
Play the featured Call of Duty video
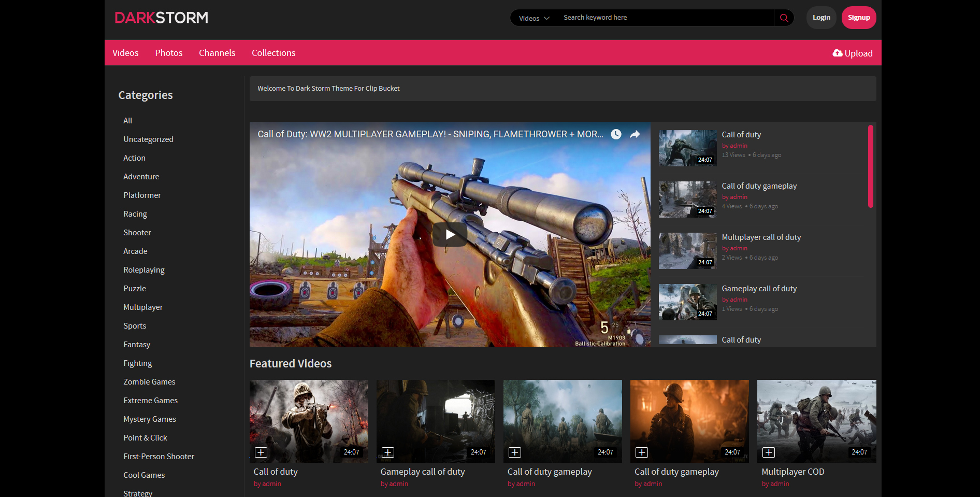[450, 235]
